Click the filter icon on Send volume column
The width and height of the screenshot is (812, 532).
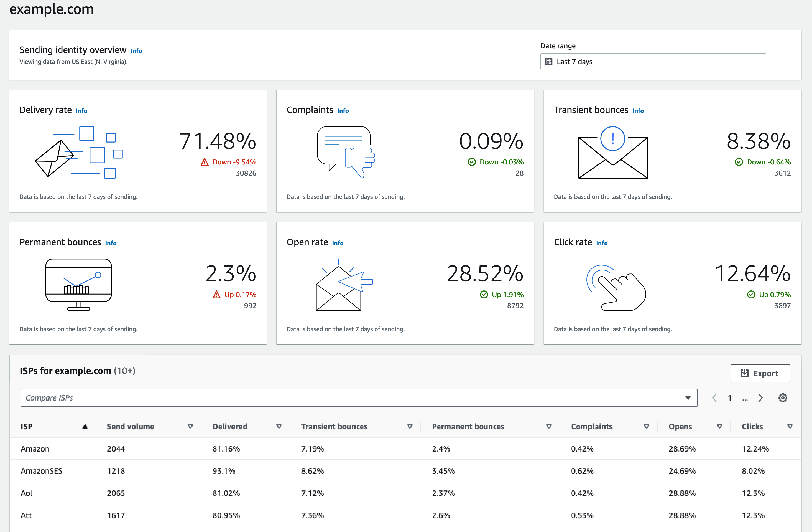pyautogui.click(x=190, y=427)
